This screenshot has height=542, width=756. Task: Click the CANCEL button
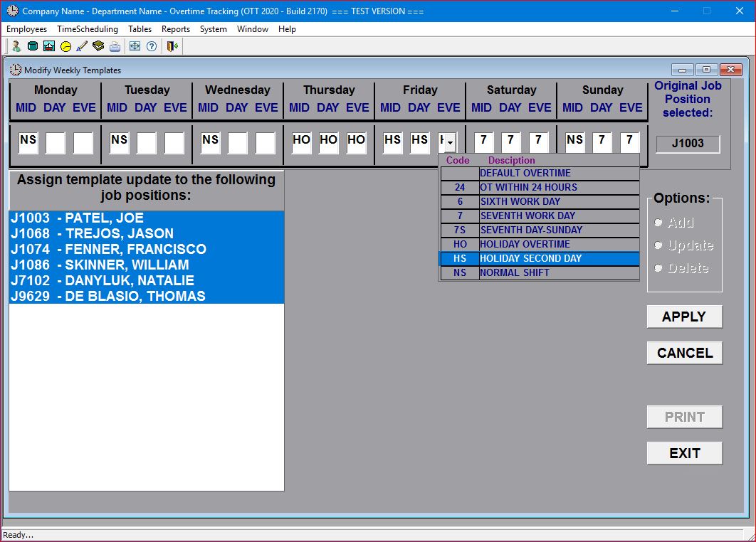pos(684,353)
